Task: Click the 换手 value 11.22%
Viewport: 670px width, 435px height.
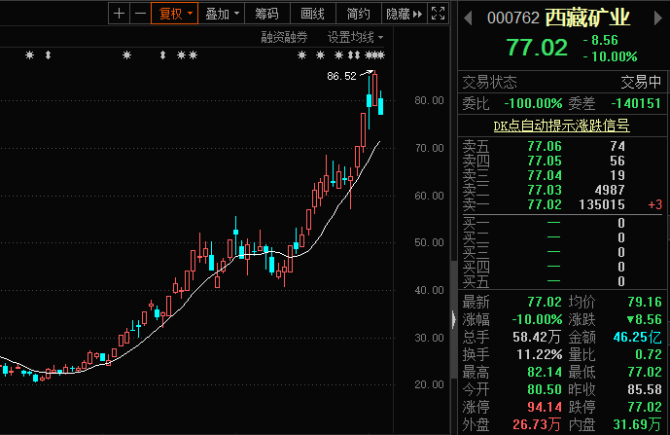Action: [539, 354]
